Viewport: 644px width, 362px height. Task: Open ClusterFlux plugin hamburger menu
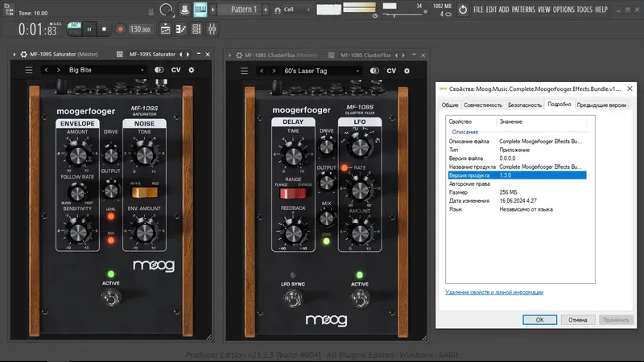(244, 71)
